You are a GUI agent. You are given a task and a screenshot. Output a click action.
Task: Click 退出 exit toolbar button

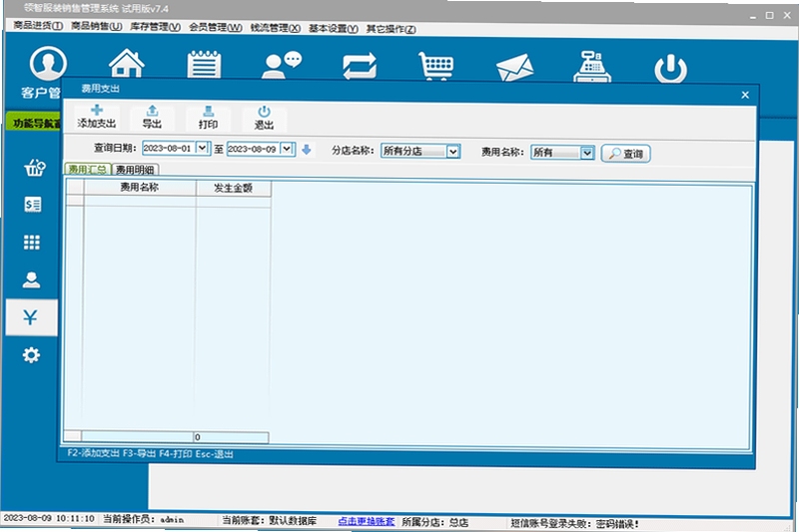coord(264,118)
